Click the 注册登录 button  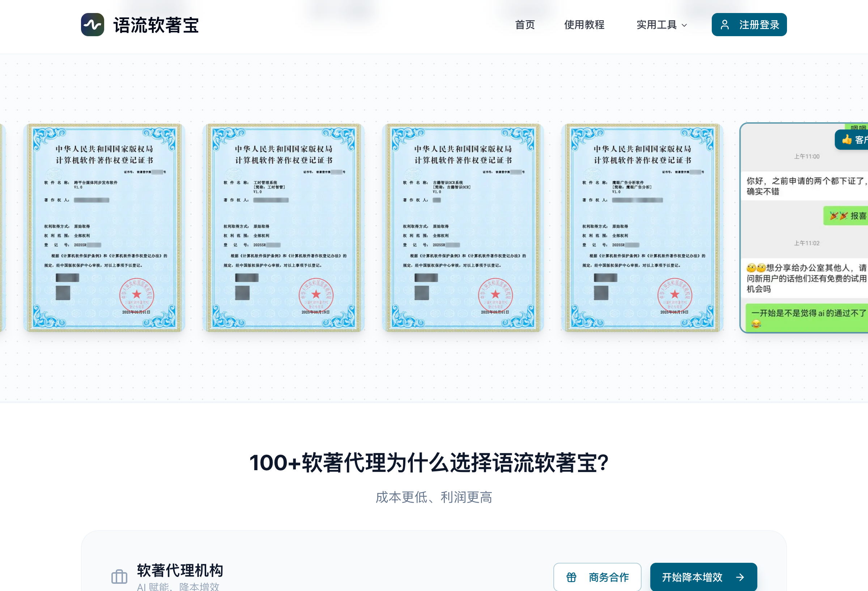click(x=749, y=25)
